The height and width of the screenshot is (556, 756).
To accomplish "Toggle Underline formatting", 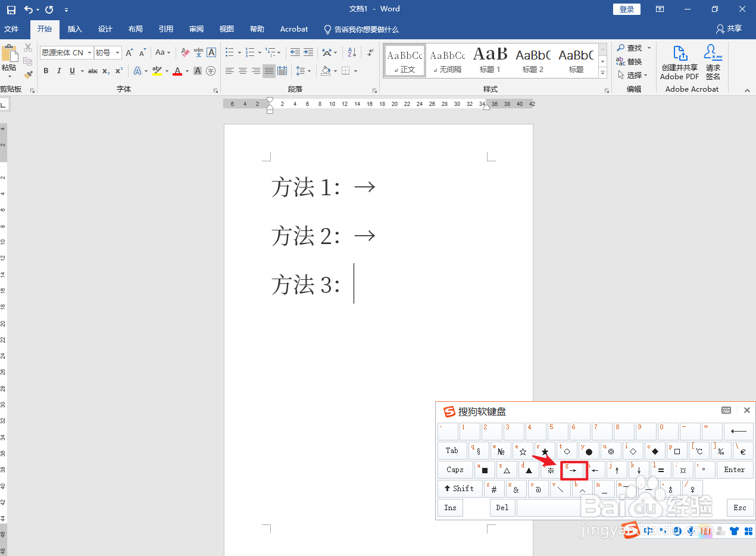I will click(72, 71).
